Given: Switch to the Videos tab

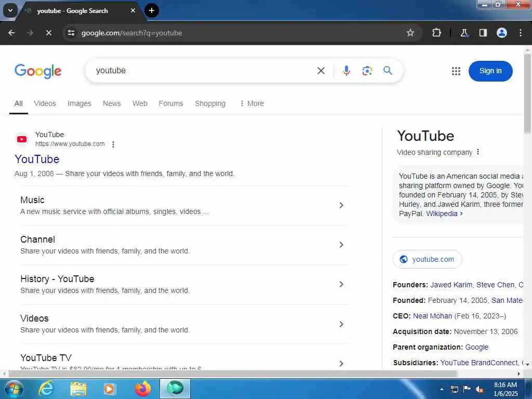Looking at the screenshot, I should tap(45, 103).
